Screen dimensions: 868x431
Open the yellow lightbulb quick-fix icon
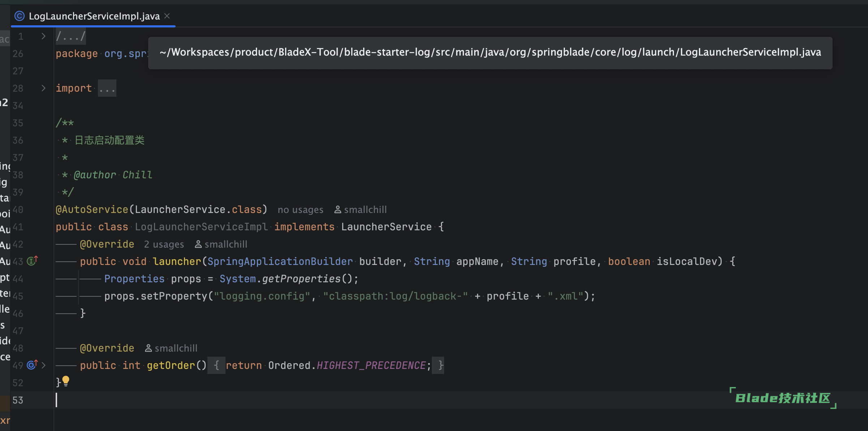click(66, 380)
